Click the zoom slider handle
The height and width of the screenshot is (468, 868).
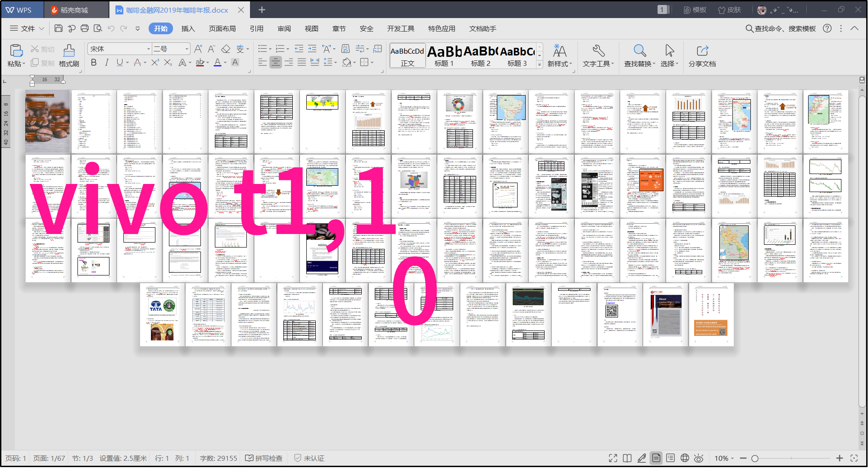point(755,458)
